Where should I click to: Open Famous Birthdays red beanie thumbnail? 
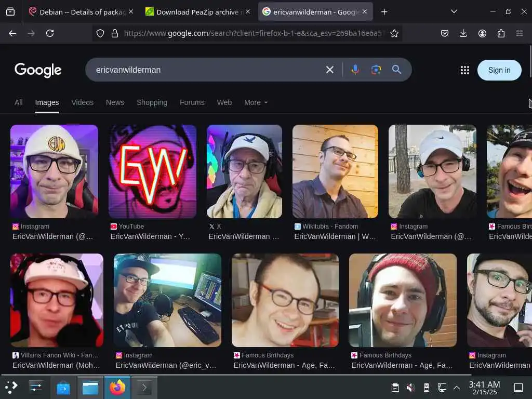[403, 300]
